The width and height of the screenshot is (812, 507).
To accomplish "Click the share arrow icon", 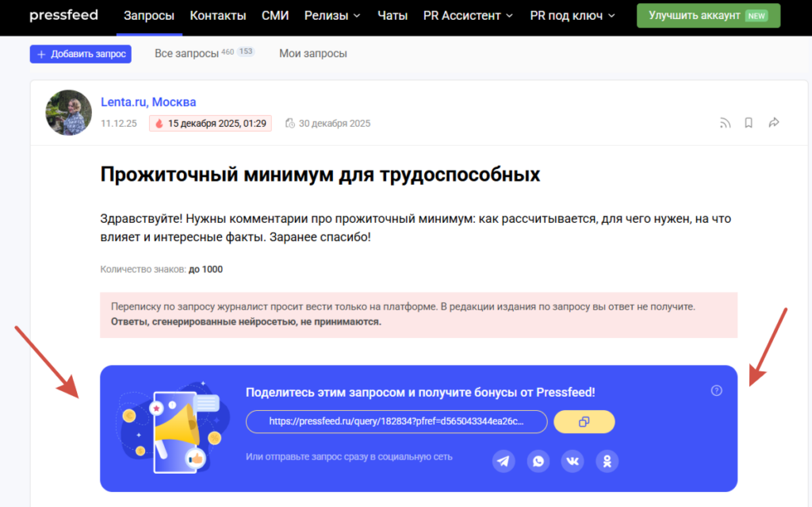I will pos(774,123).
